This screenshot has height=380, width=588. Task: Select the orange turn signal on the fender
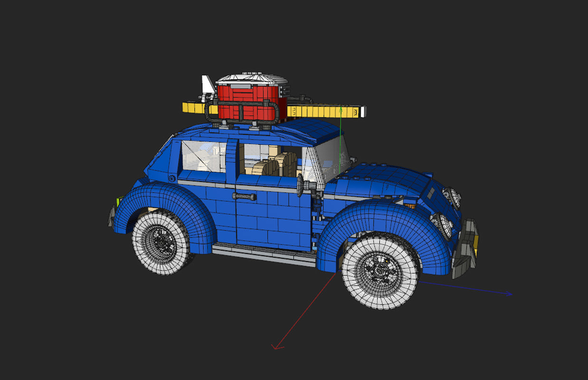tap(410, 205)
